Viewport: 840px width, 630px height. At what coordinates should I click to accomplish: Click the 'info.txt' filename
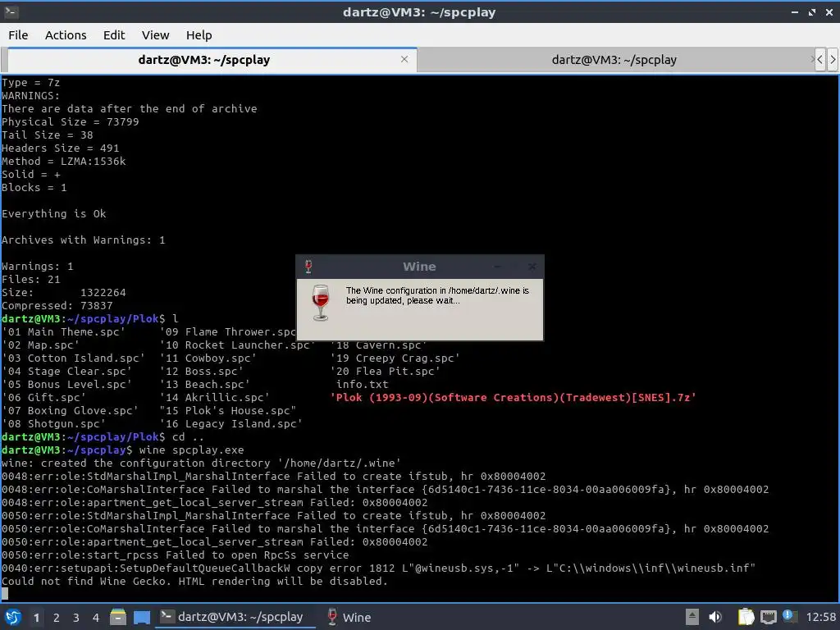pyautogui.click(x=362, y=384)
